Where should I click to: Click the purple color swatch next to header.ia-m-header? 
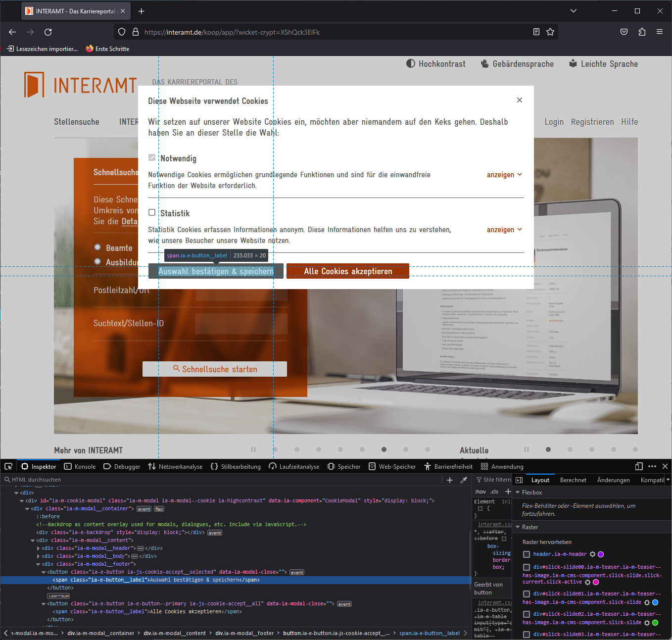tap(600, 554)
